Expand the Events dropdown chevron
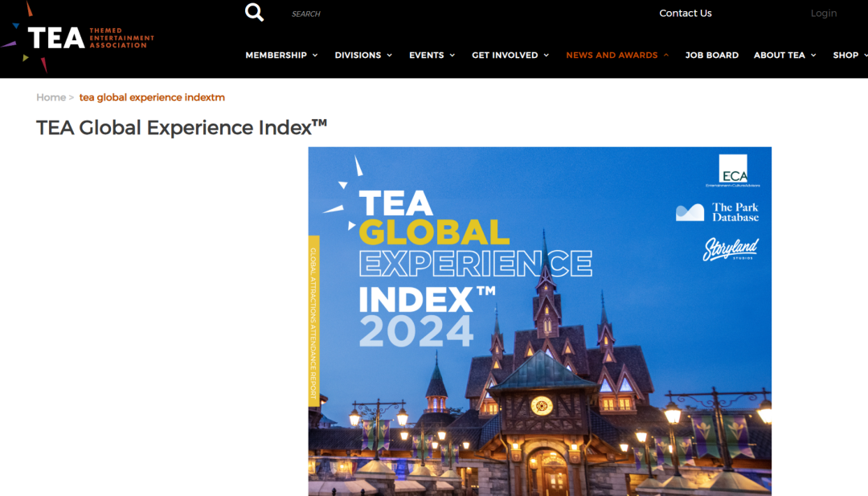 click(452, 55)
